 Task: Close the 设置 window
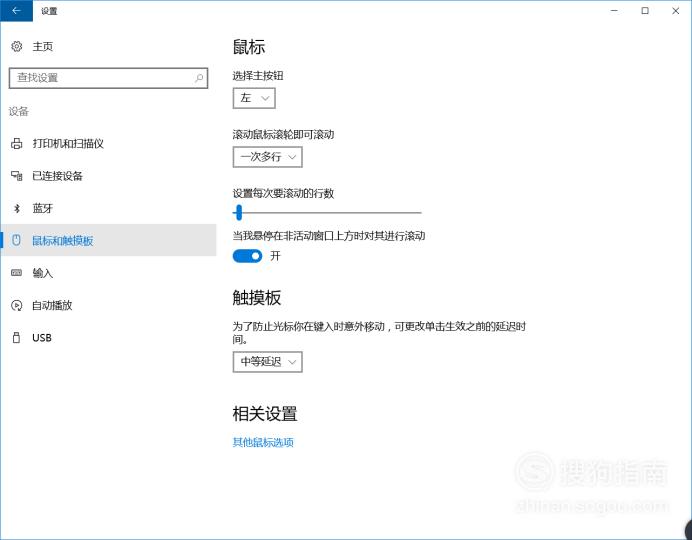pyautogui.click(x=676, y=11)
